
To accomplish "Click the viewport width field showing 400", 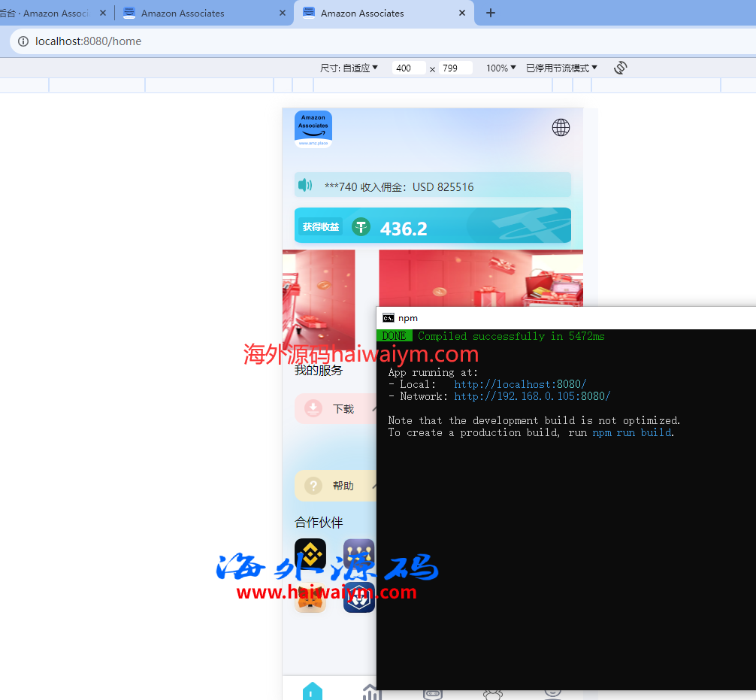I will click(x=408, y=68).
